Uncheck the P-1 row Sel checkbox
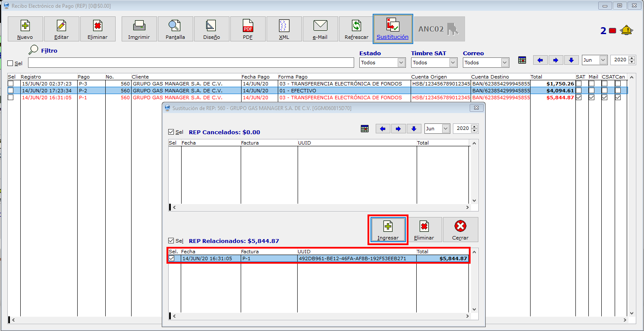Viewport: 644px width, 331px height. tap(172, 258)
